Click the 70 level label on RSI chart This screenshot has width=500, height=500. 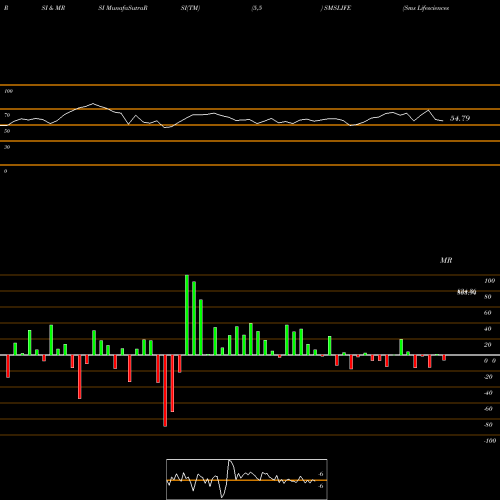7,115
